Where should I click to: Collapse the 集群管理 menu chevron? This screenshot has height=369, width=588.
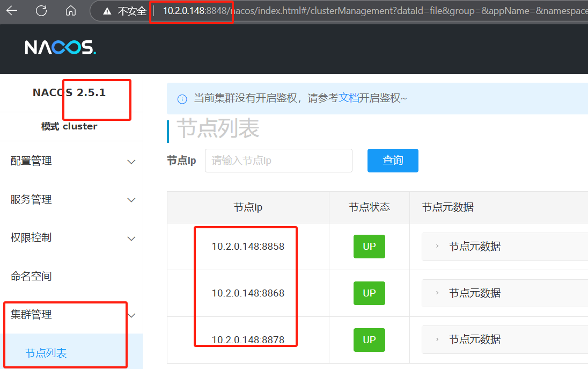pos(131,315)
